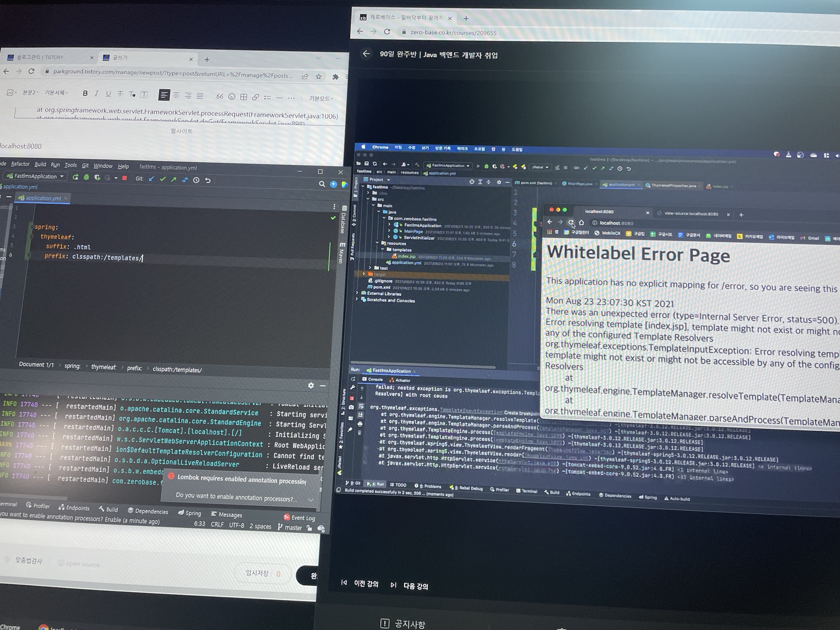This screenshot has height=630, width=840.
Task: Open the Refactor menu in IntelliJ
Action: (20, 164)
